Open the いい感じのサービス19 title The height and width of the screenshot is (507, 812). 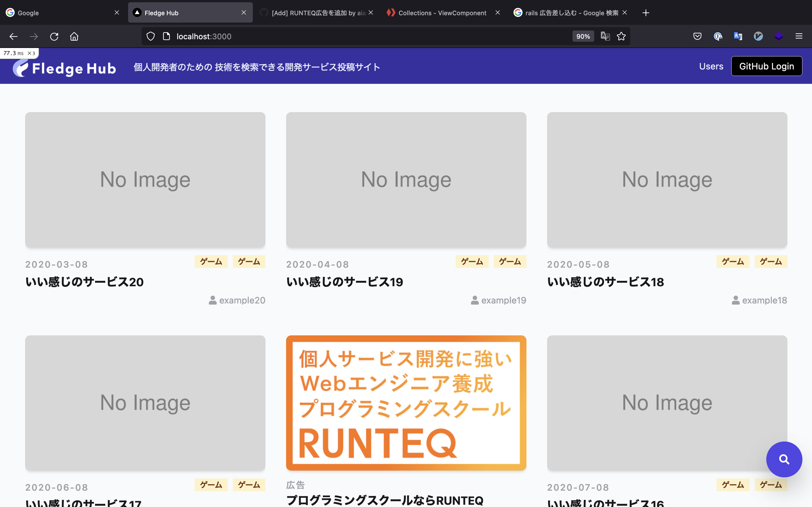[344, 282]
